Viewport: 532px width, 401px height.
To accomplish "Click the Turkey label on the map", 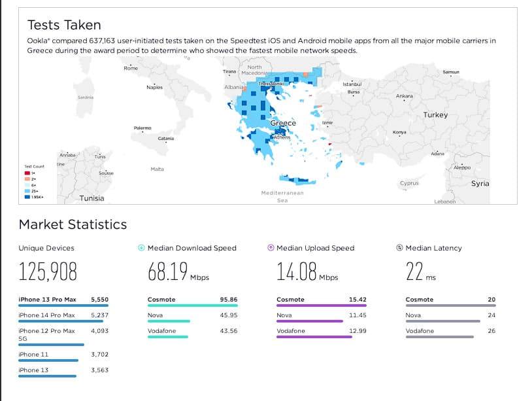I will [x=436, y=114].
